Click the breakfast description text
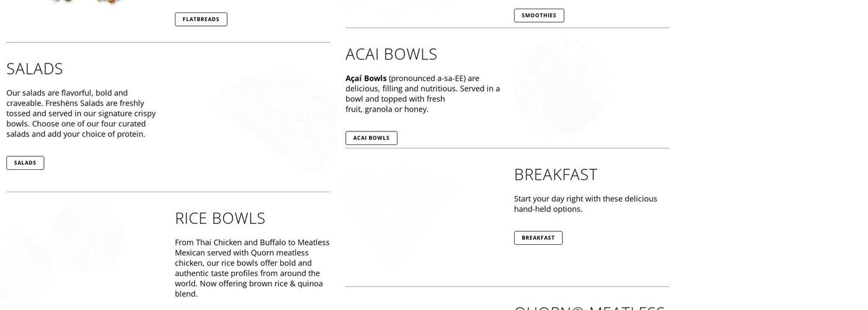 pyautogui.click(x=585, y=204)
